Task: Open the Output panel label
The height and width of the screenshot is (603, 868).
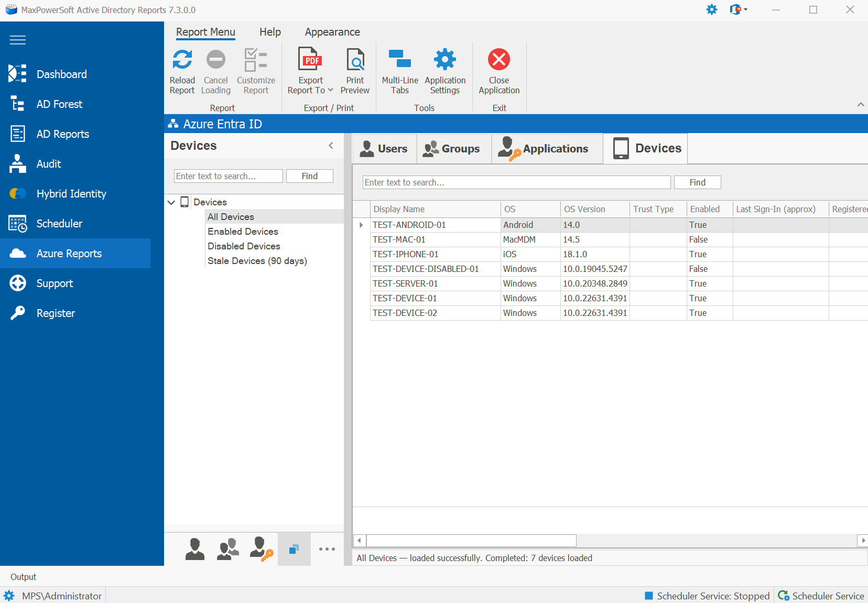Action: [24, 577]
